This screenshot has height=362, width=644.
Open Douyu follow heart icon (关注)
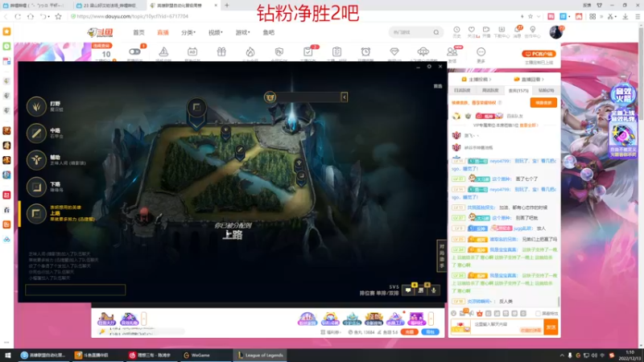coord(472,31)
